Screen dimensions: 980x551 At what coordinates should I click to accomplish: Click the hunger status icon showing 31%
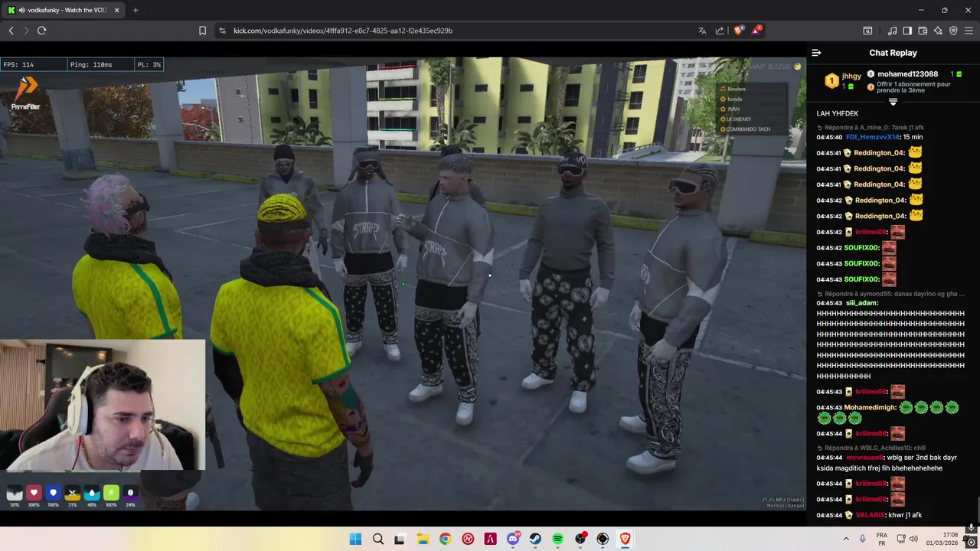72,494
